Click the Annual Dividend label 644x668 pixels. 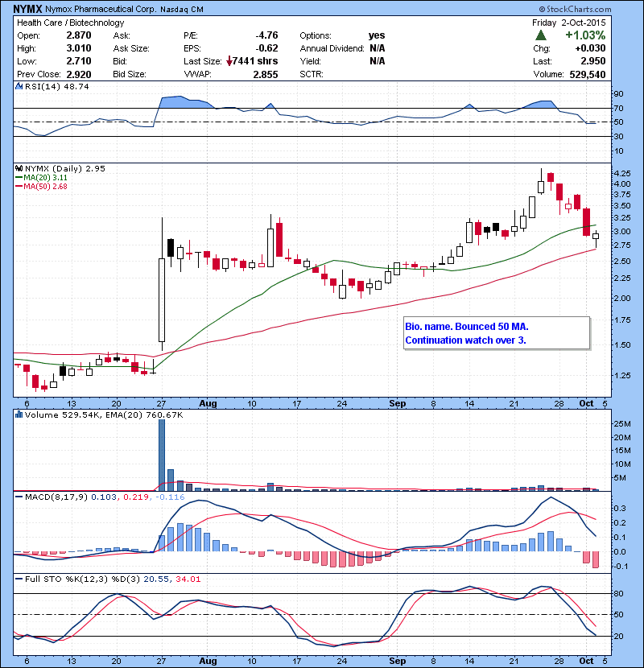click(x=332, y=48)
